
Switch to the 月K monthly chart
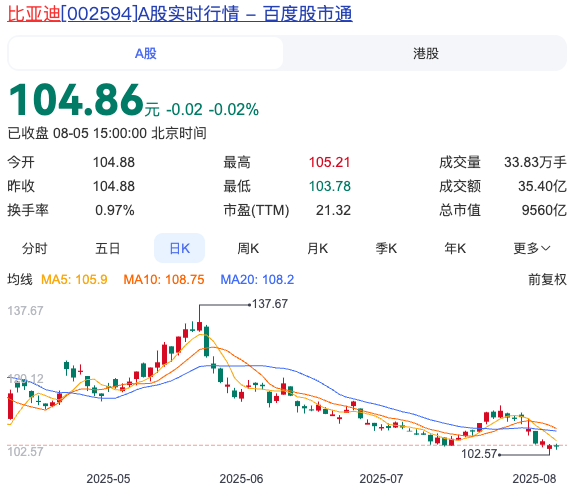(x=317, y=249)
